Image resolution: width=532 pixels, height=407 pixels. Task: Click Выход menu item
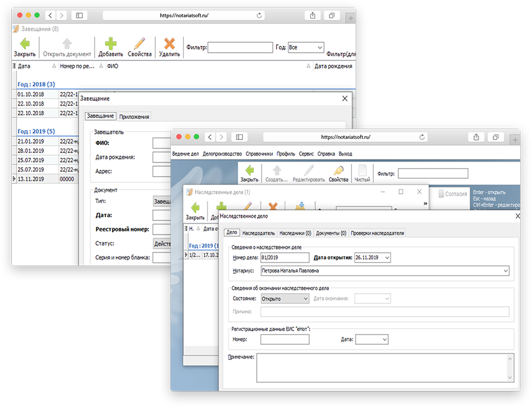pos(345,154)
